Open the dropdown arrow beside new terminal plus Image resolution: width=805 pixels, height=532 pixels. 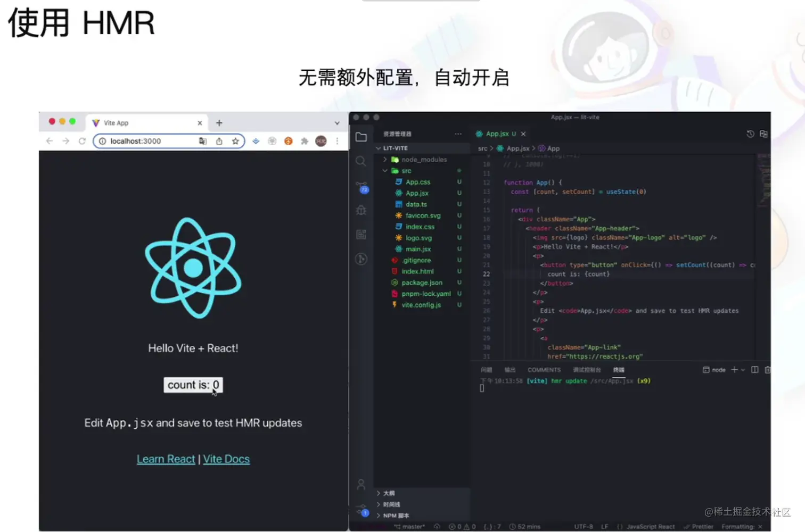[743, 370]
